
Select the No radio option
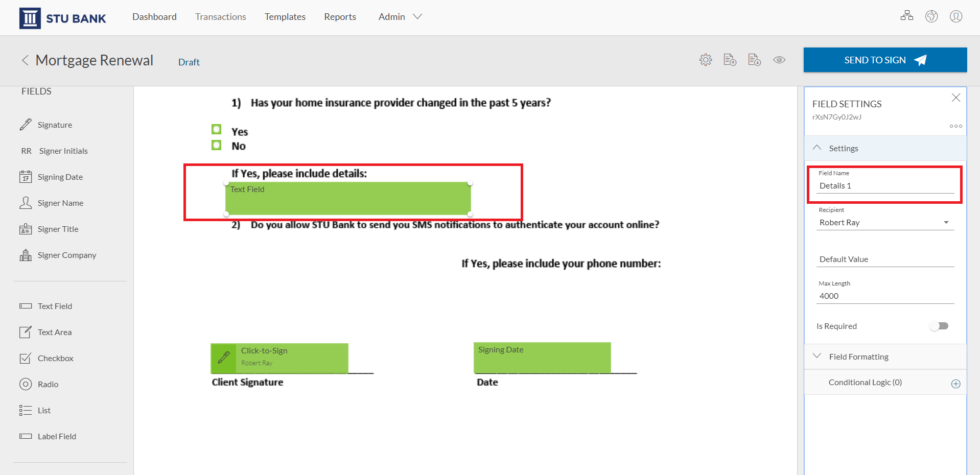pyautogui.click(x=217, y=145)
